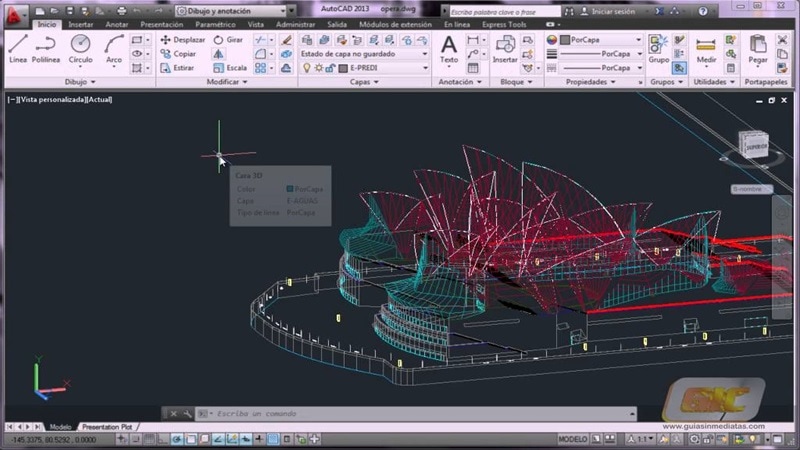Image resolution: width=800 pixels, height=450 pixels.
Task: Expand the Propiedades panel
Action: click(x=590, y=82)
